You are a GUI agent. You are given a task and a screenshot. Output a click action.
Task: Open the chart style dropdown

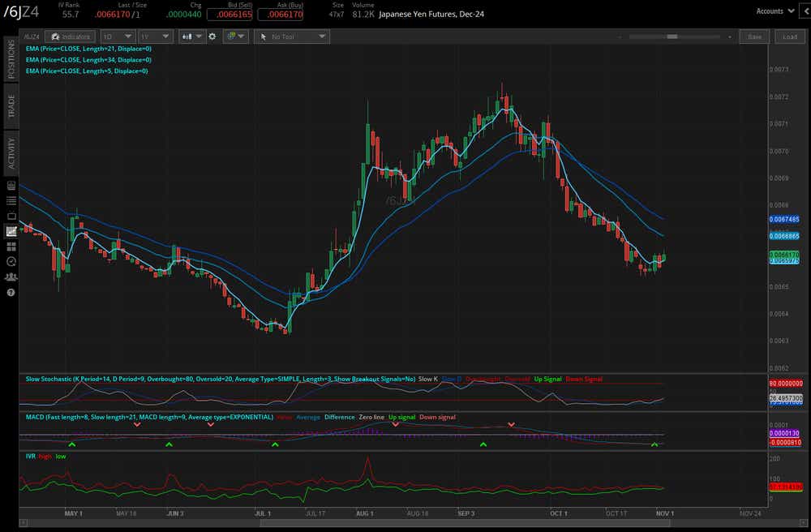tap(193, 36)
